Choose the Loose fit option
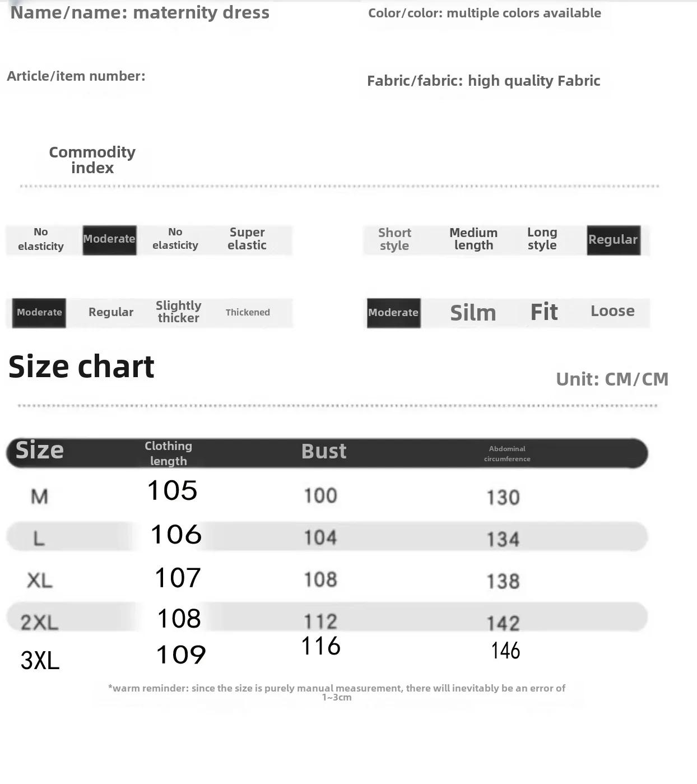The width and height of the screenshot is (697, 784). [x=612, y=311]
